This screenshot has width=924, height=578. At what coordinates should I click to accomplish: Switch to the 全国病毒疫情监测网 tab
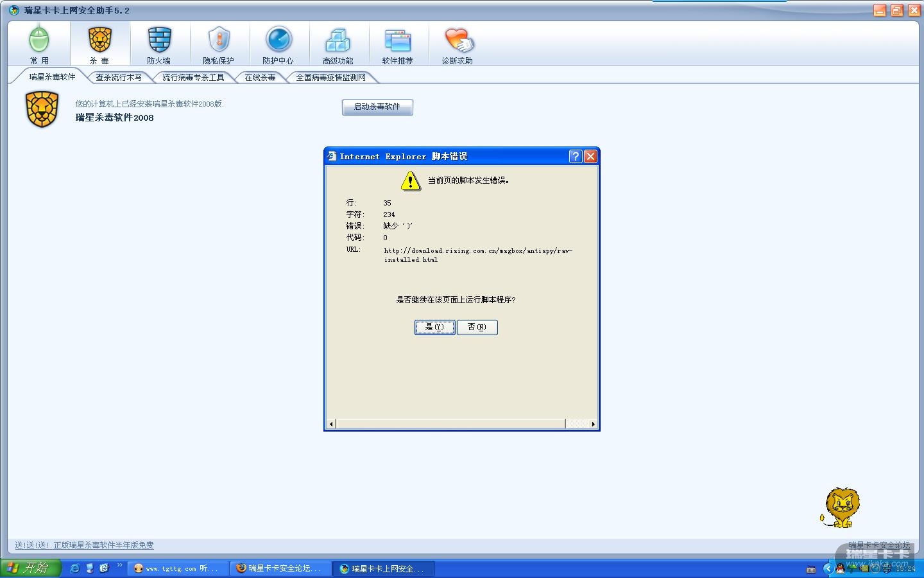330,78
